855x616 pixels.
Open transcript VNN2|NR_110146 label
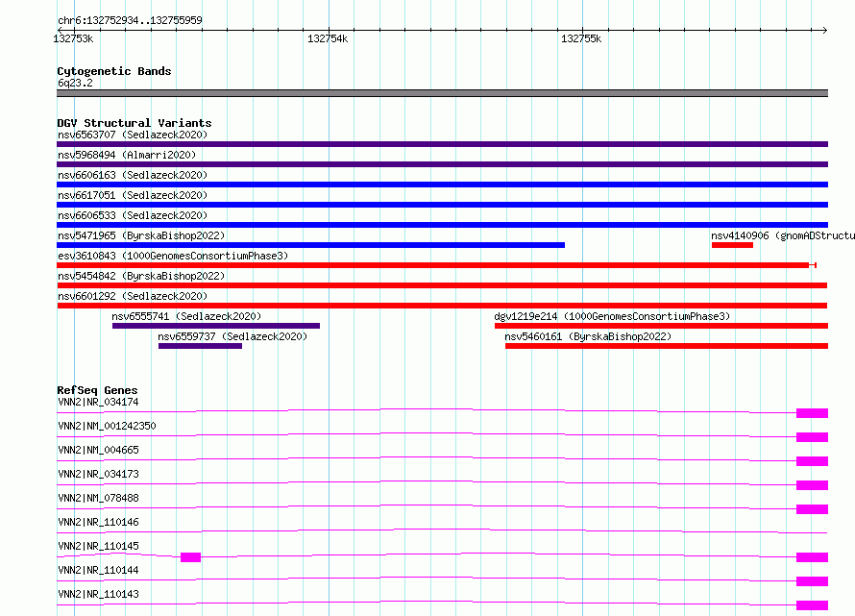tap(98, 522)
